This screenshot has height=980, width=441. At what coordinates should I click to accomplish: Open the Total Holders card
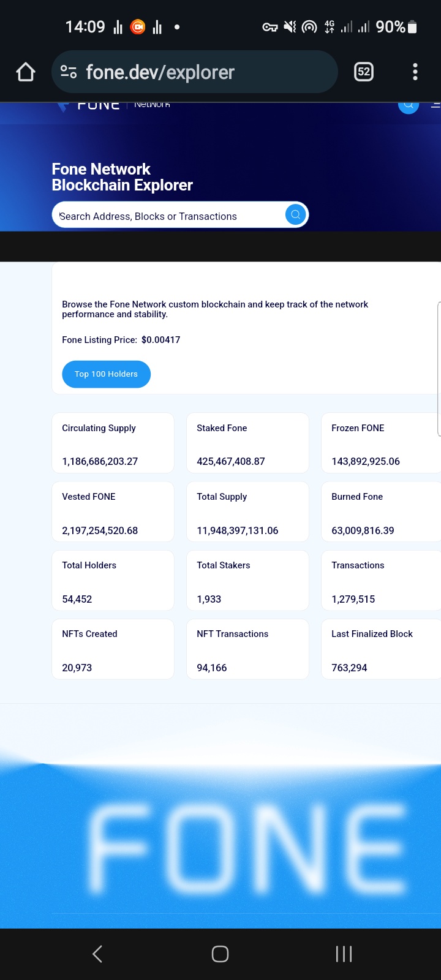point(113,581)
